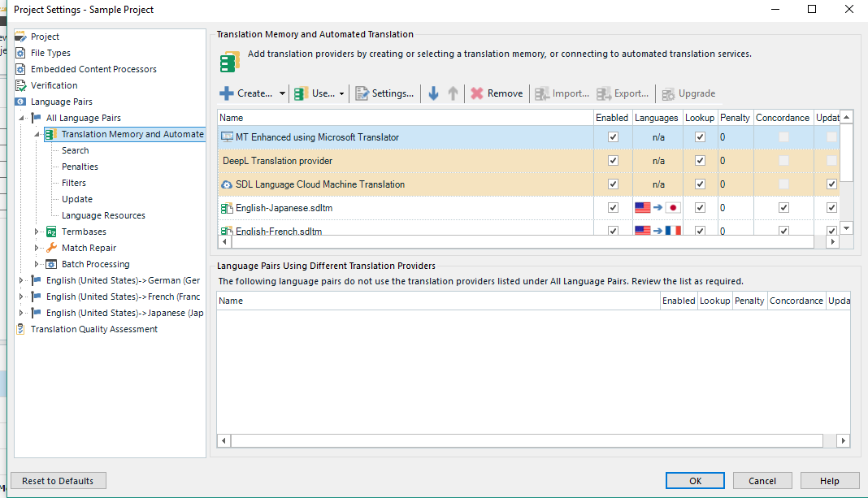Image resolution: width=868 pixels, height=498 pixels.
Task: Click the Create plus icon
Action: click(x=227, y=93)
